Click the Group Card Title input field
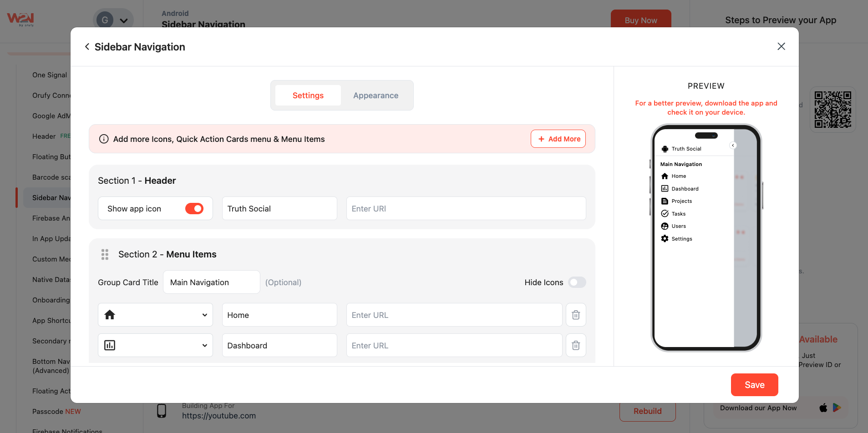 coord(211,282)
